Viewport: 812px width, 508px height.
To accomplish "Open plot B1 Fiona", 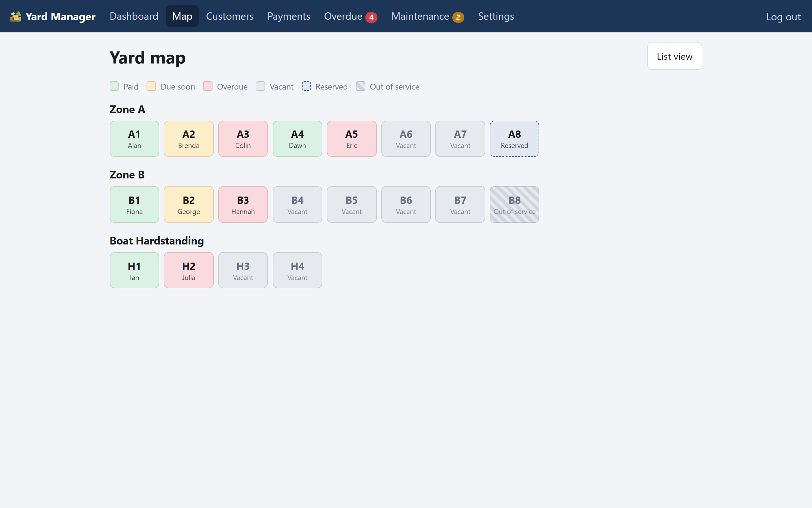I will tap(134, 204).
